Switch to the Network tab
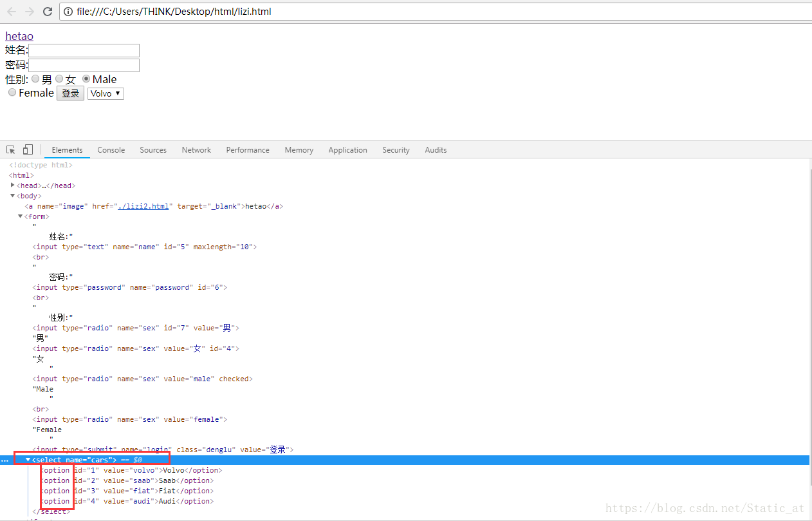The width and height of the screenshot is (812, 521). coord(196,149)
